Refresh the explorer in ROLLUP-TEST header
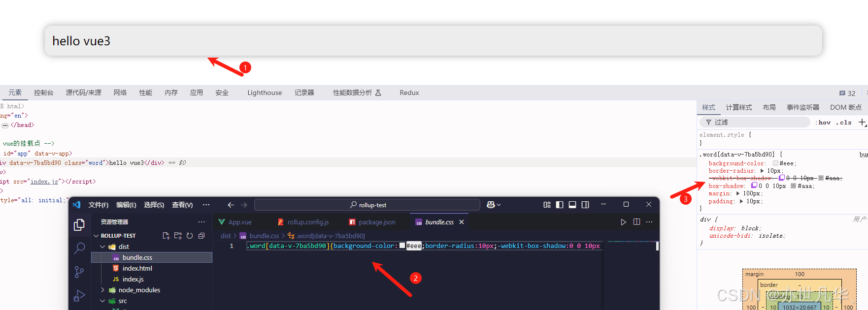This screenshot has height=310, width=868. [x=190, y=236]
